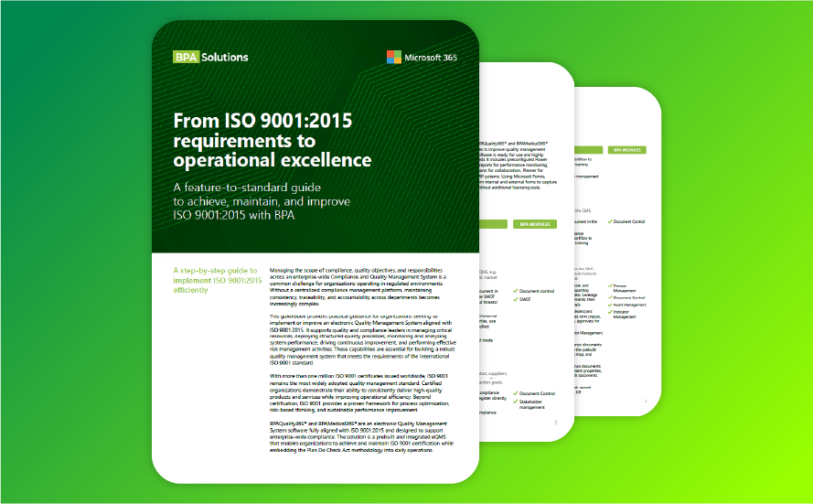The image size is (813, 504).
Task: Click checkmark beside topmost "Document Control" on rearmost page
Action: pos(610,221)
